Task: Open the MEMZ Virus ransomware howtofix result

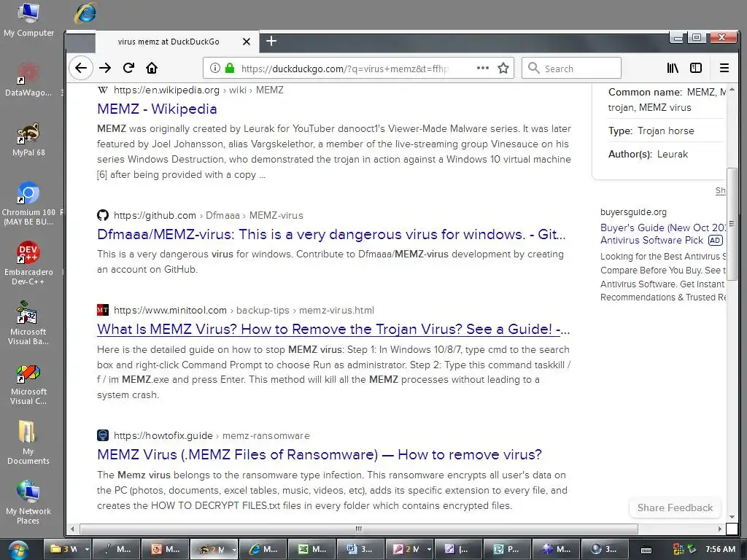Action: coord(320,454)
